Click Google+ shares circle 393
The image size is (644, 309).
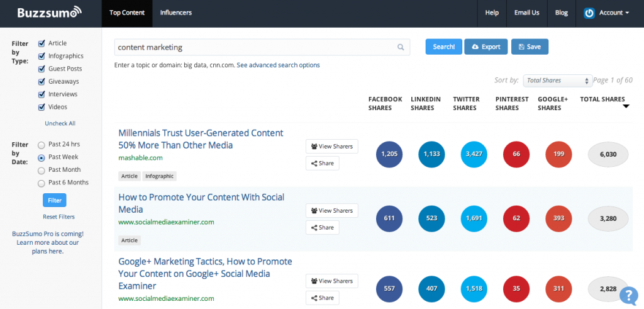coord(558,218)
